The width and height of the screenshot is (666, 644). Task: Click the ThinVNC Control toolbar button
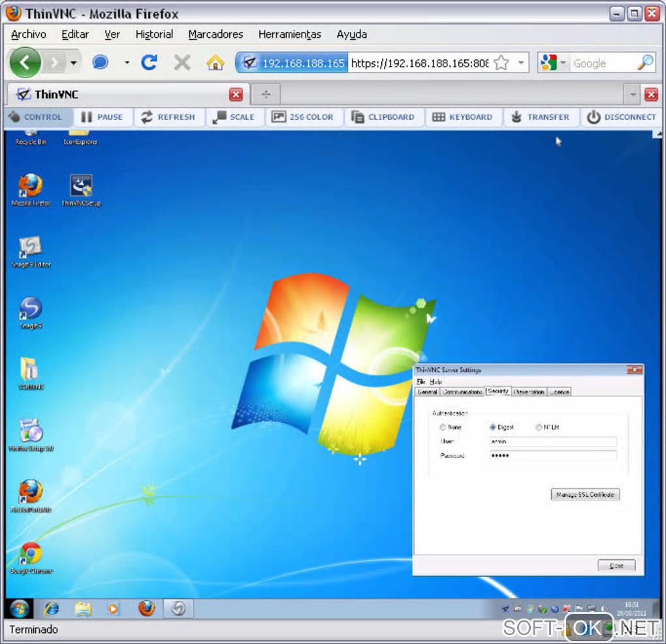coord(36,117)
